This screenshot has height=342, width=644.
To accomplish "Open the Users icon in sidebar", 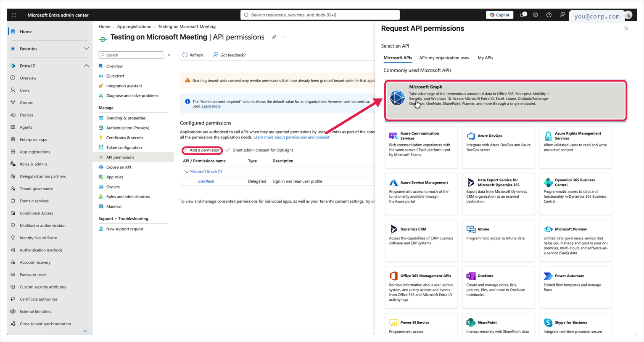I will click(x=13, y=90).
